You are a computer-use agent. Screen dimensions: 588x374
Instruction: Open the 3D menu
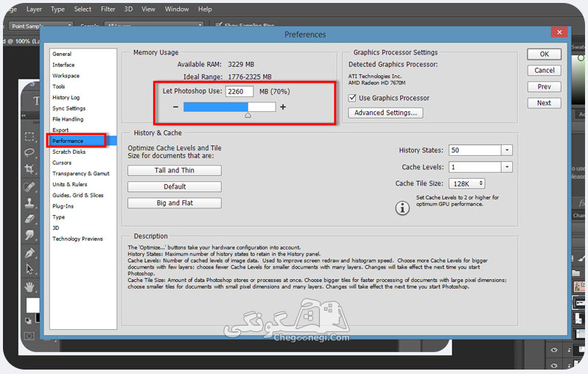(128, 9)
